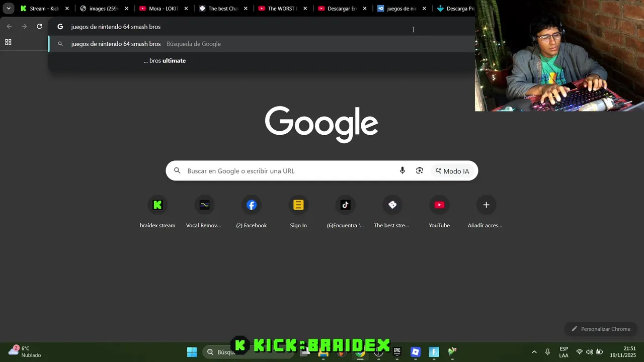Screen dimensions: 644x362
Task: Open the weather widget showing 6°C Nublado
Action: [25, 351]
